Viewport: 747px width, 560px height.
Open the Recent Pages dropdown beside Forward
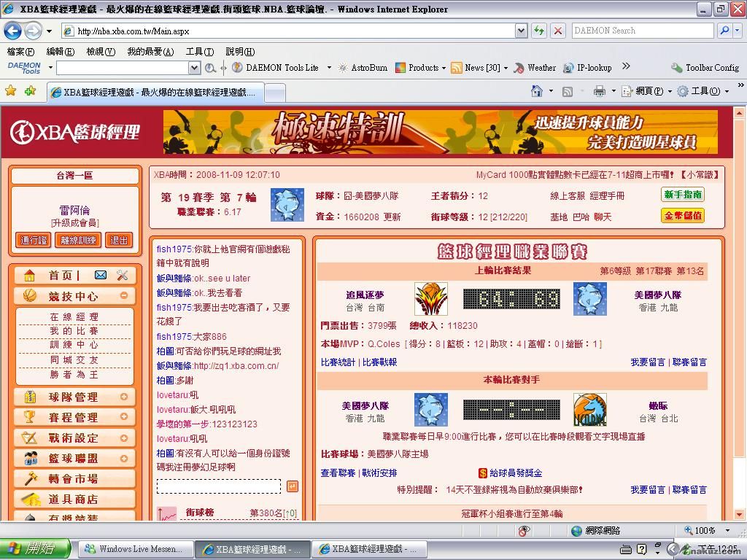click(49, 31)
